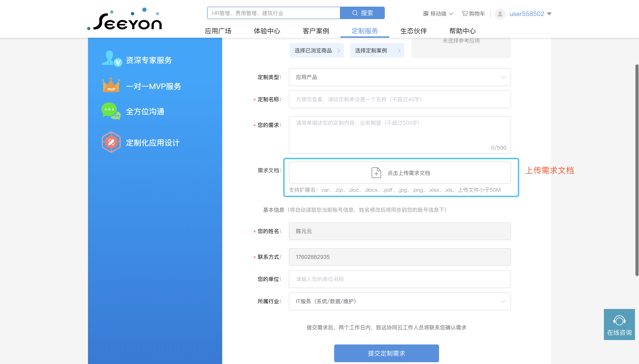The height and width of the screenshot is (364, 639).
Task: Click 资深专家服务 sidebar text
Action: 149,60
